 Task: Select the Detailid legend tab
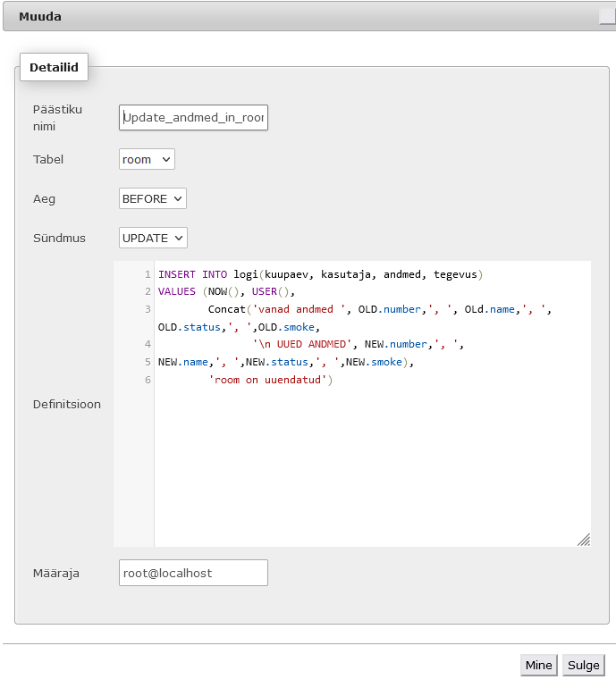[x=54, y=67]
